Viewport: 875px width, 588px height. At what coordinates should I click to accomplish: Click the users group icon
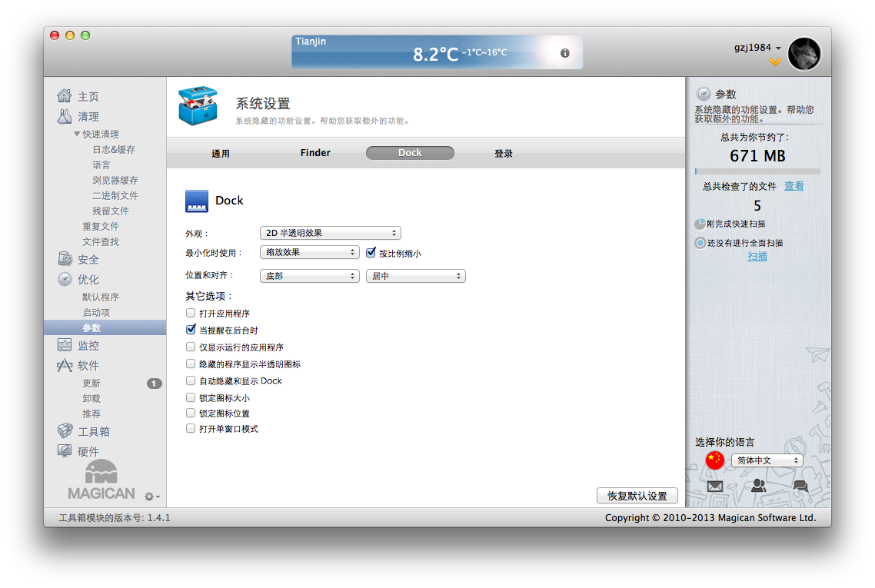(x=758, y=486)
